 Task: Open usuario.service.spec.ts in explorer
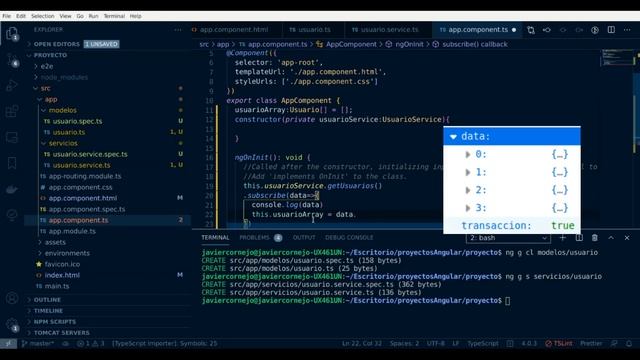pos(108,154)
